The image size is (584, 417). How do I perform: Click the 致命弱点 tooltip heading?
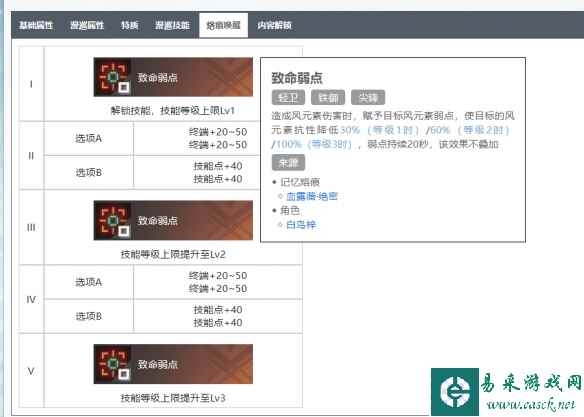297,78
